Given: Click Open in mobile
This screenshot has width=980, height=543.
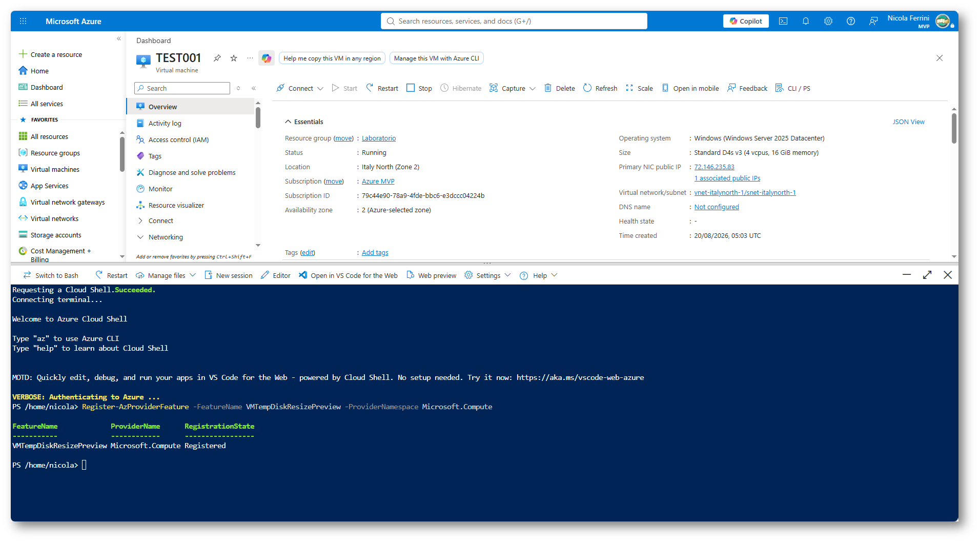Looking at the screenshot, I should [x=690, y=88].
